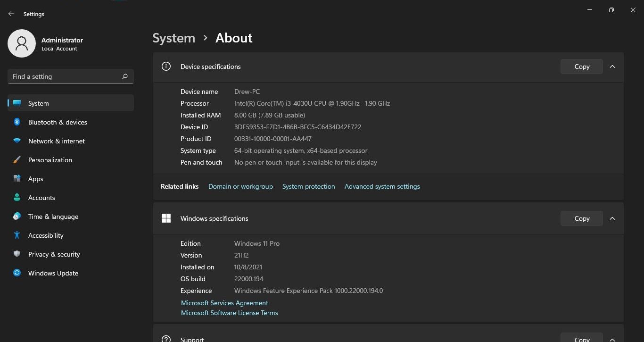The width and height of the screenshot is (644, 342).
Task: Copy the Windows specifications
Action: pyautogui.click(x=582, y=218)
